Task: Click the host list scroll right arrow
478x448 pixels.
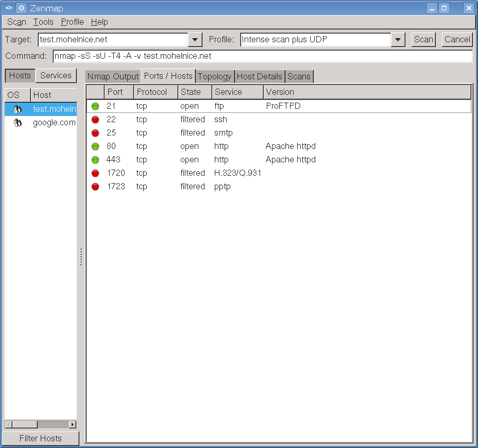Action: pos(73,424)
